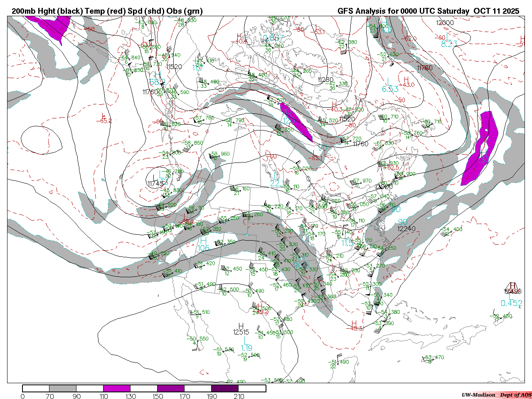532x399 pixels.
Task: Select the red -48.3 high temperature label
Action: (355, 328)
